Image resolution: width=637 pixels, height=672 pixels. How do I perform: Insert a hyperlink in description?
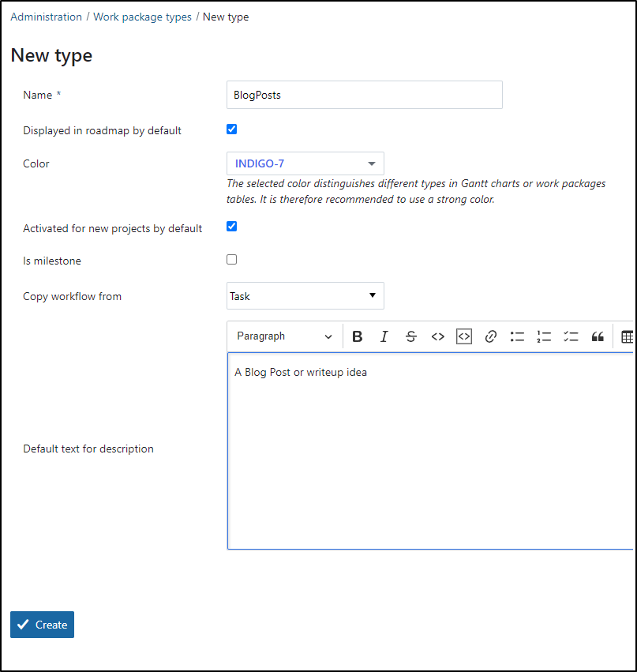pyautogui.click(x=491, y=336)
